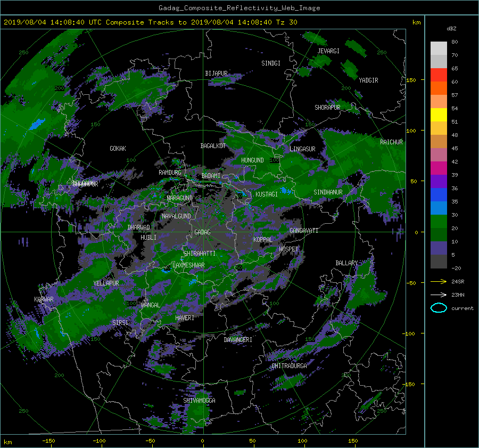Viewport: 479px width, 448px height.
Task: Pick the red 65 dBZ color swatch
Action: pyautogui.click(x=439, y=75)
